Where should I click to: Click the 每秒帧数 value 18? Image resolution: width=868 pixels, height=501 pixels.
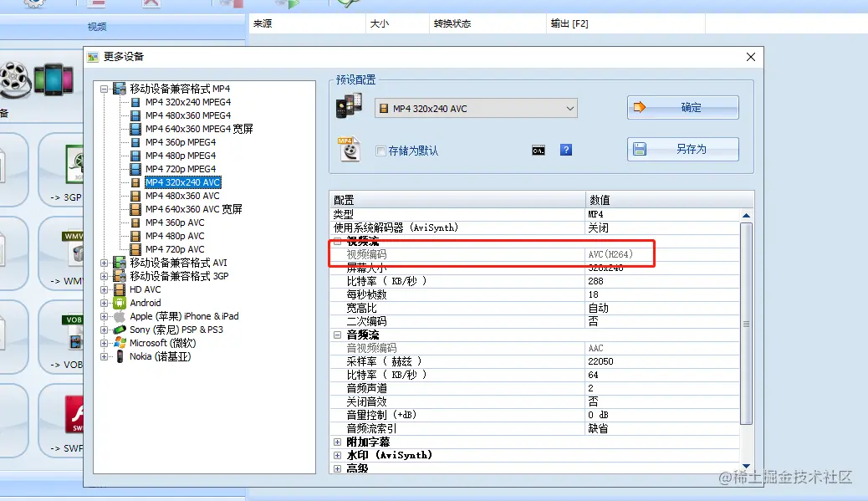[593, 294]
